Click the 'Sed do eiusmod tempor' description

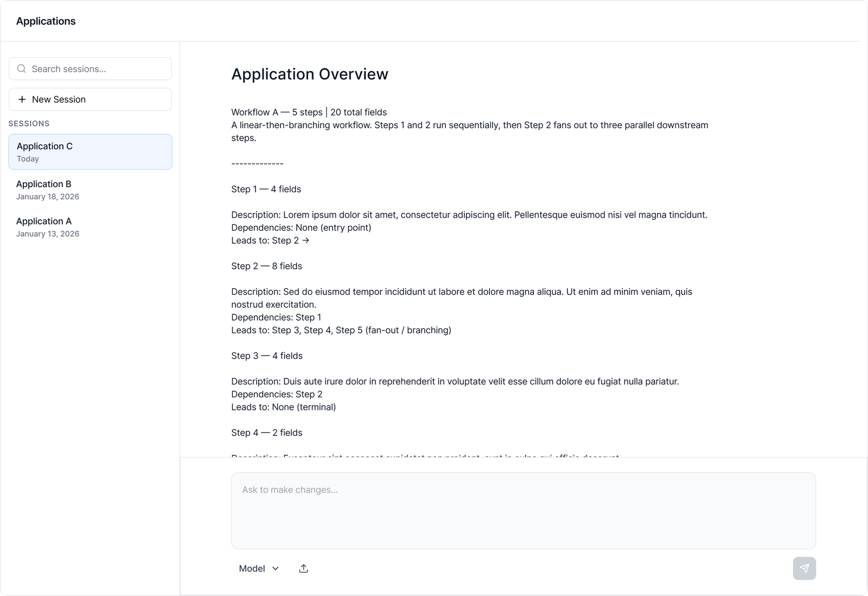click(462, 298)
